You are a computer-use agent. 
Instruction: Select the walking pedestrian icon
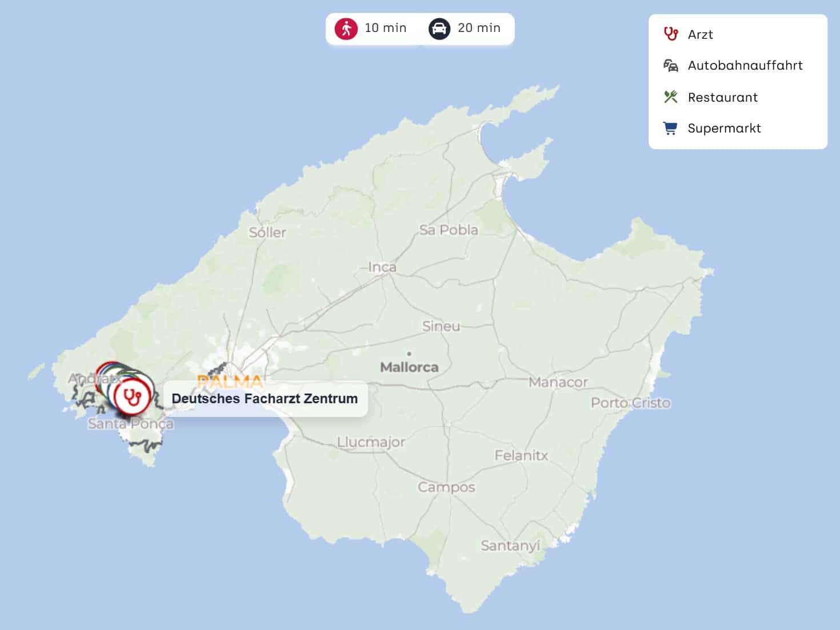click(346, 29)
